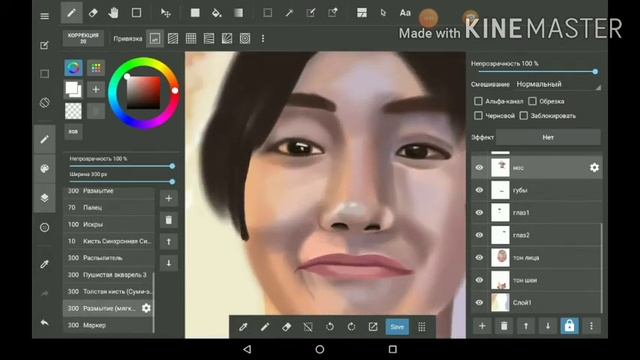Pick the eyedropper in left sidebar
The width and height of the screenshot is (640, 360).
point(44,264)
